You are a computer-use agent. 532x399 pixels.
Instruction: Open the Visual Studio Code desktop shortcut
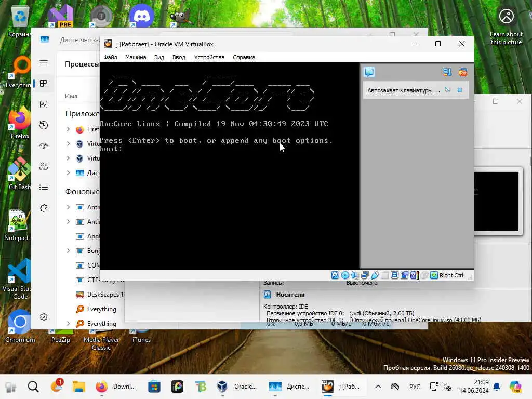20,279
